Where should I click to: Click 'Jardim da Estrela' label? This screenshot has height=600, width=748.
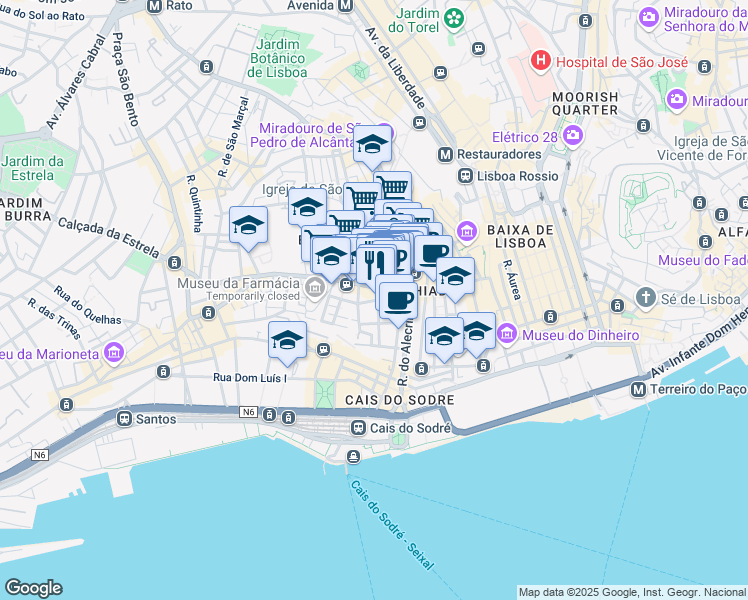32,168
